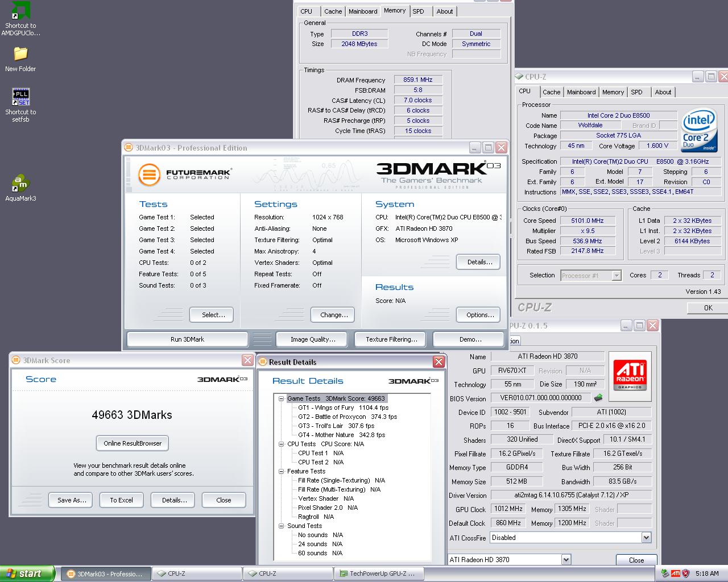Collapse the Feature Tests tree node
The width and height of the screenshot is (728, 582).
281,471
